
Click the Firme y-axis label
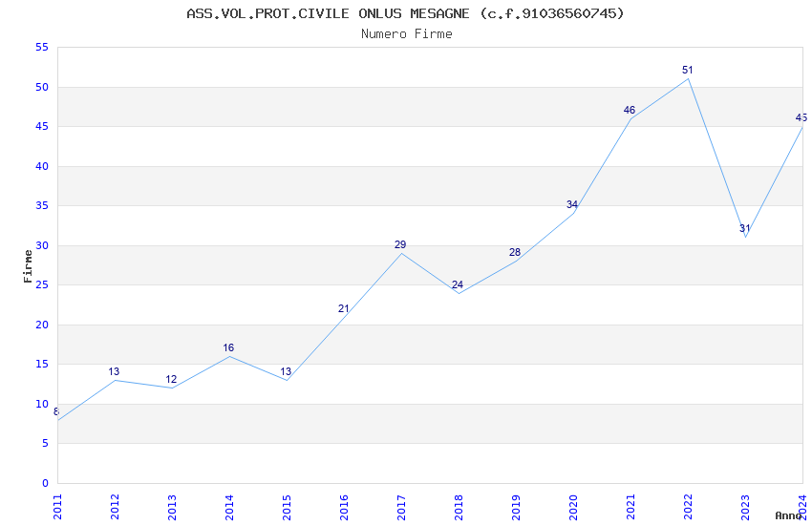[28, 266]
